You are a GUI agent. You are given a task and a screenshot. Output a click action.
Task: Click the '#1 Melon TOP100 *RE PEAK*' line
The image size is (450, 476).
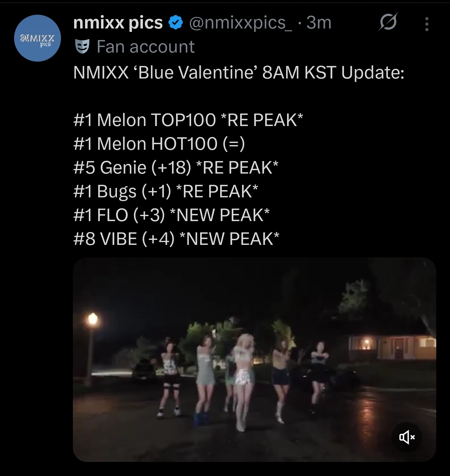(x=188, y=120)
